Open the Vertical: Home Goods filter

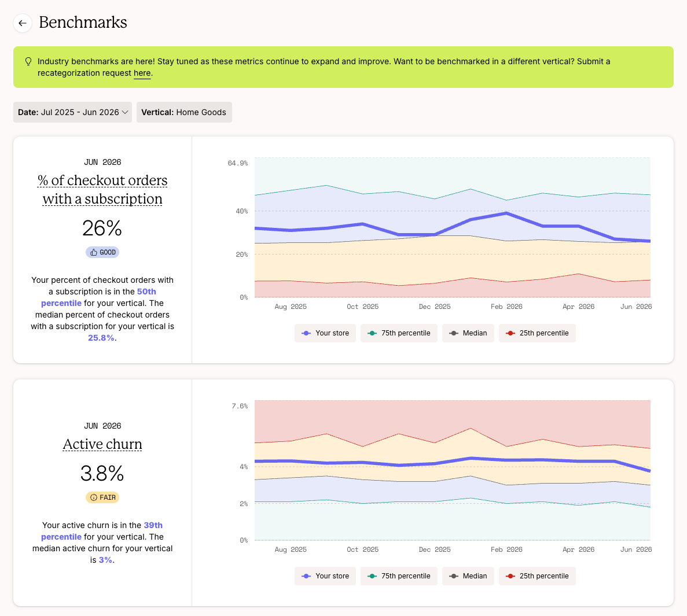(184, 112)
